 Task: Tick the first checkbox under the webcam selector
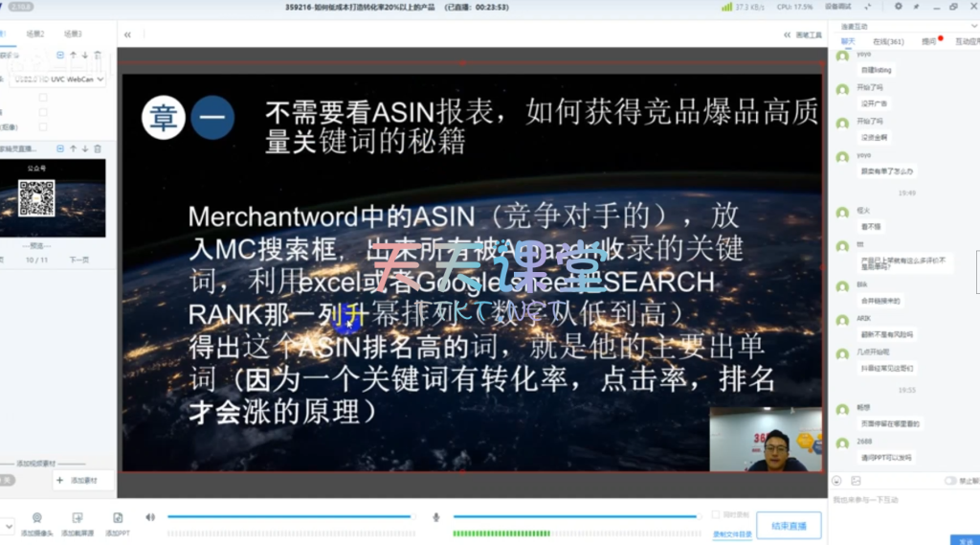[43, 98]
